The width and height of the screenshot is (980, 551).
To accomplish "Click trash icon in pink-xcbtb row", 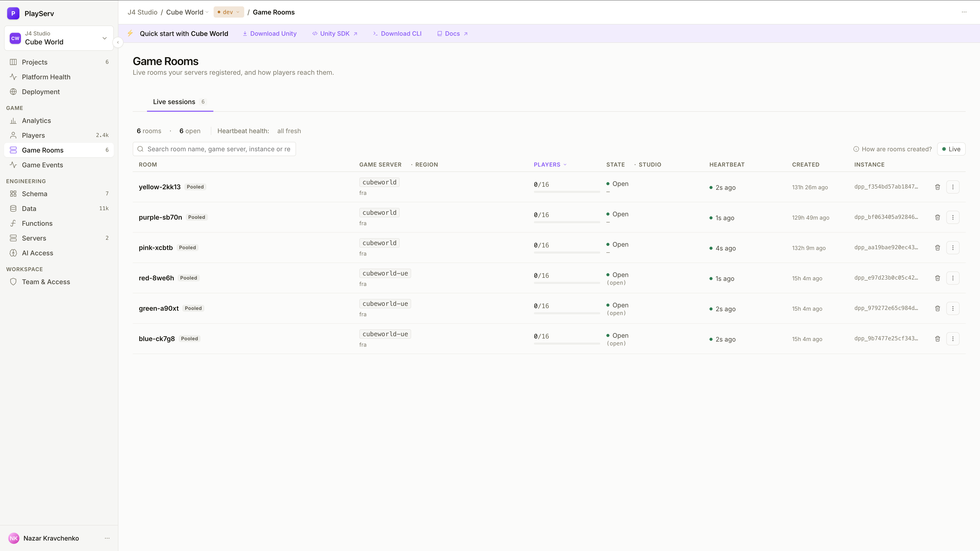I will click(937, 247).
